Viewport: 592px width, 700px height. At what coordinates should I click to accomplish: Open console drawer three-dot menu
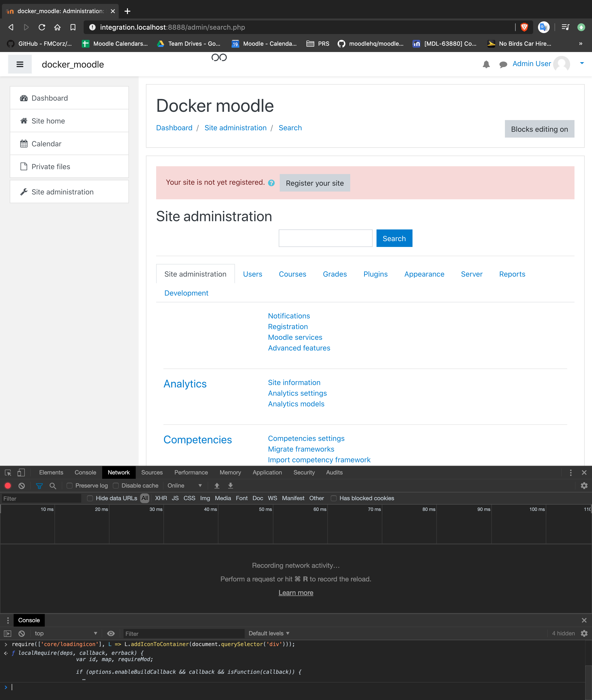click(8, 620)
